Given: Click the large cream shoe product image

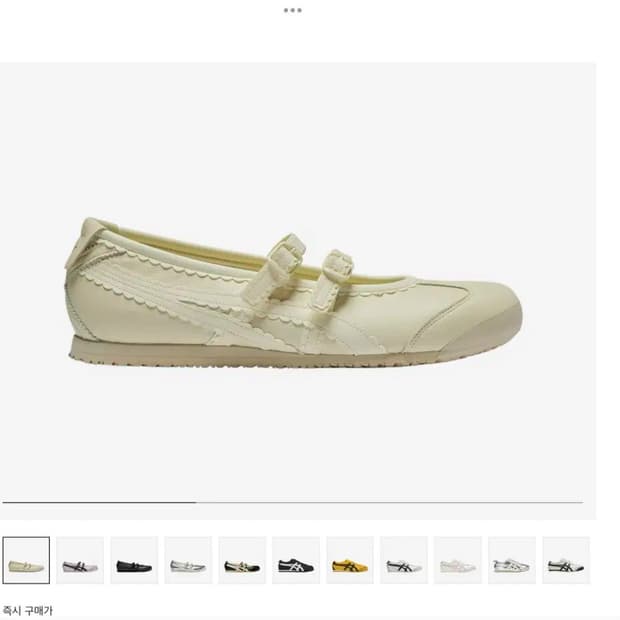Looking at the screenshot, I should coord(293,293).
